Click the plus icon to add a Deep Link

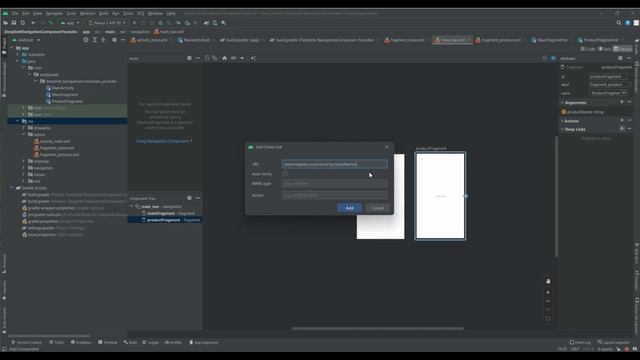[x=622, y=129]
